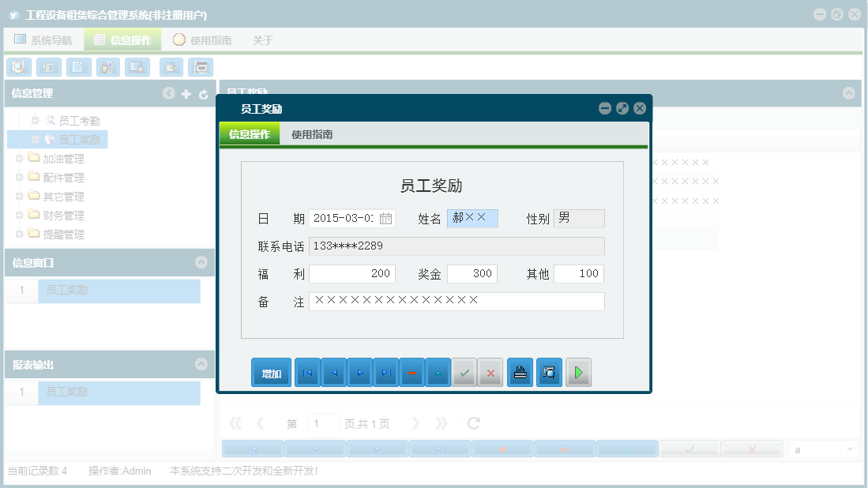This screenshot has height=488, width=868.
Task: Refresh the 信息管理 panel
Action: 204,93
